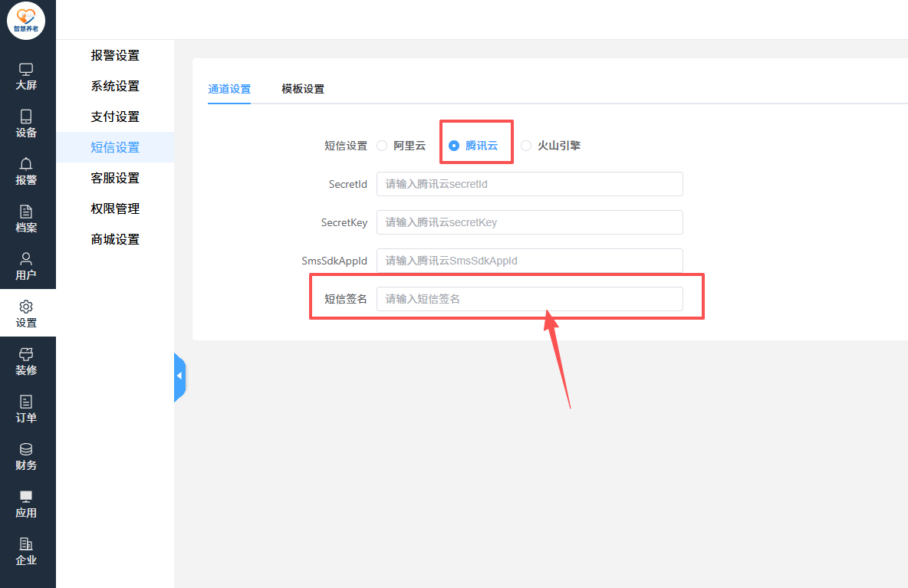908x588 pixels.
Task: Click the SmsSdkAppId field label
Action: click(x=334, y=261)
